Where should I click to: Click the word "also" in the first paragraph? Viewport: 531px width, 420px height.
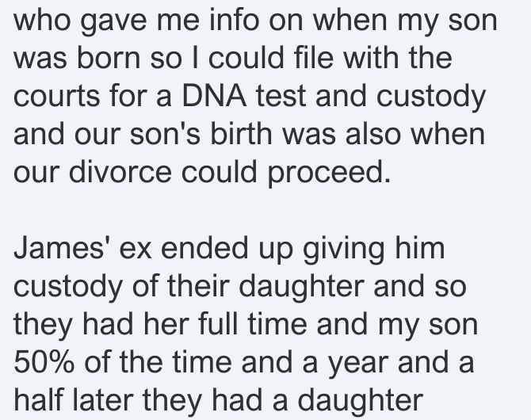click(x=373, y=134)
